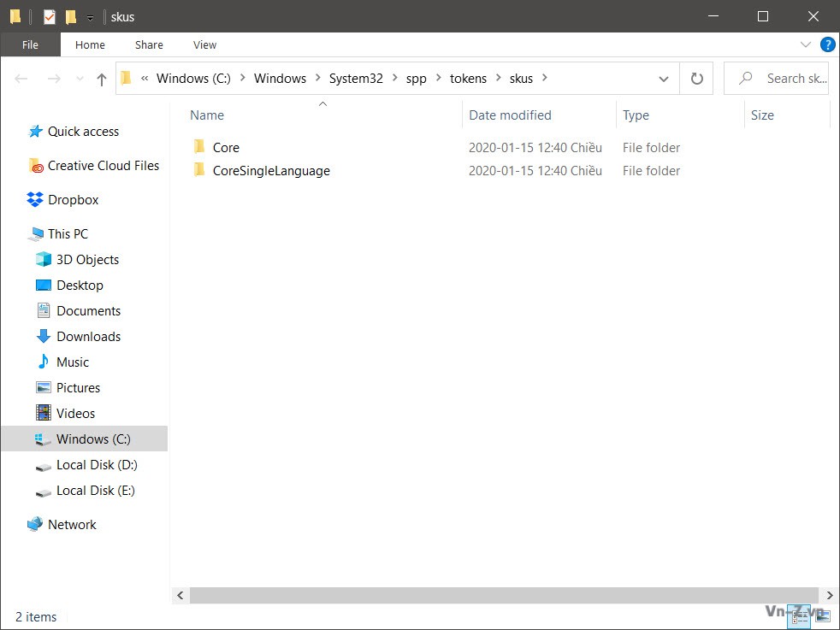Expand subfolder list after skus breadcrumb
Viewport: 840px width, 630px height.
(x=544, y=78)
